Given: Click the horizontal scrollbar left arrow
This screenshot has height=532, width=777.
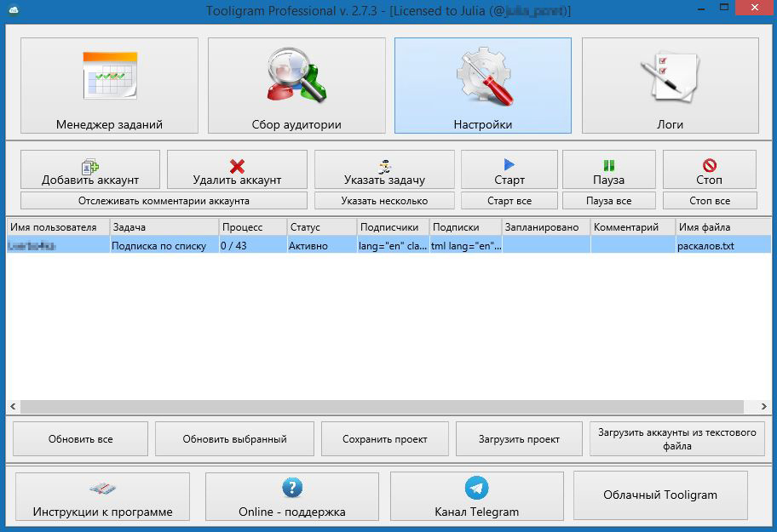Looking at the screenshot, I should point(13,406).
